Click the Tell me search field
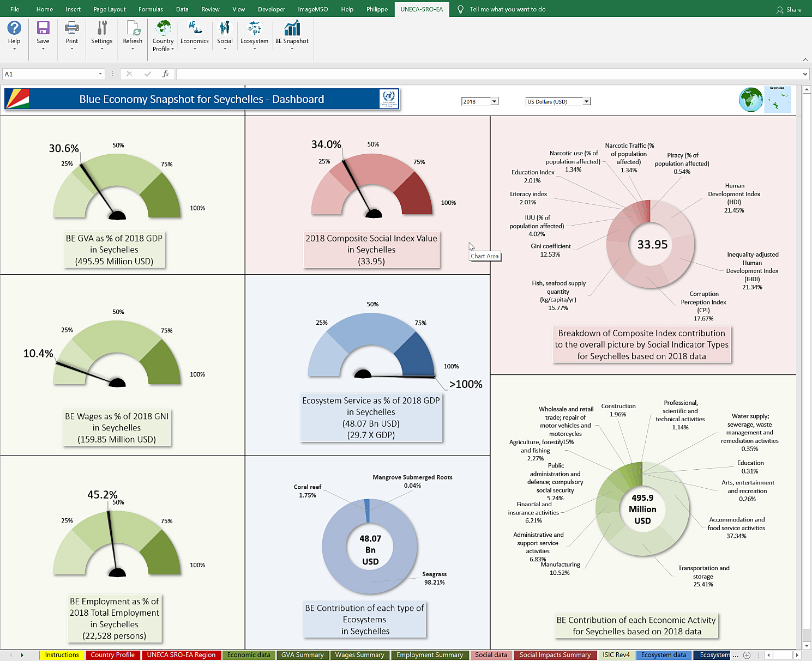The width and height of the screenshot is (812, 661). coord(507,9)
